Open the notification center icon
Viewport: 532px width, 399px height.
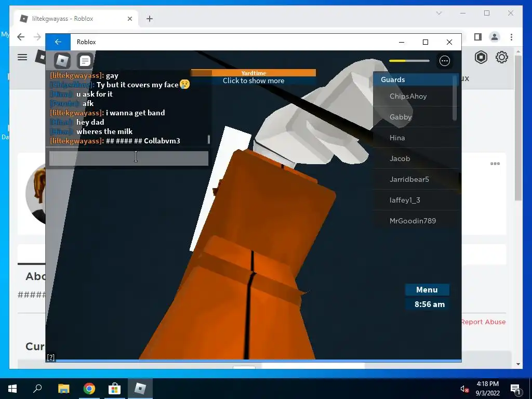point(515,389)
